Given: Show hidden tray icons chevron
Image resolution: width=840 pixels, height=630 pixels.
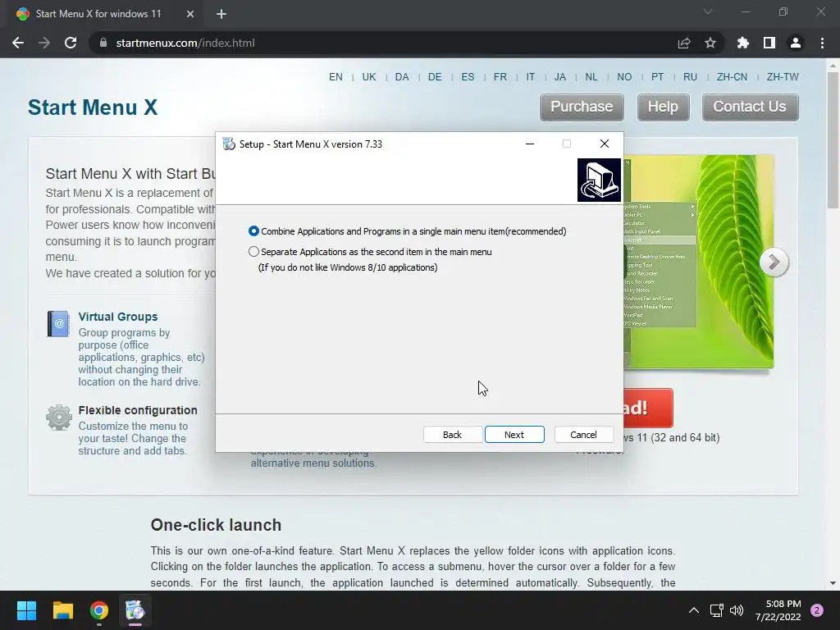Looking at the screenshot, I should [694, 610].
